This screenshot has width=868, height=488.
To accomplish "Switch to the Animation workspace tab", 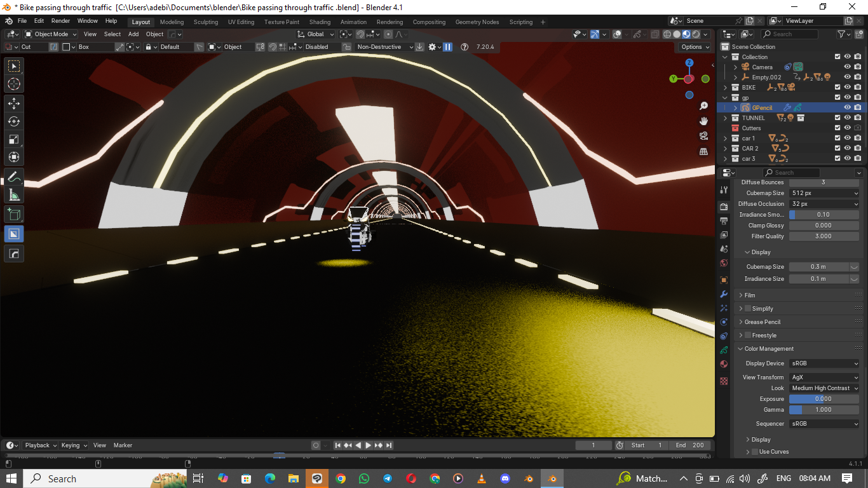I will pos(353,22).
